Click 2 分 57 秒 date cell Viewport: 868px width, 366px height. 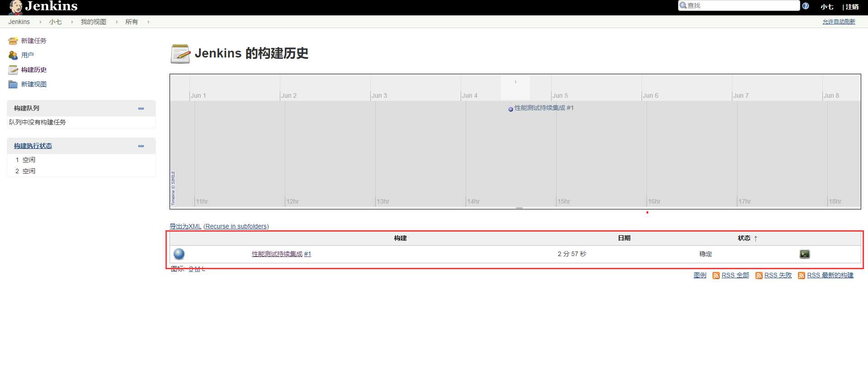pyautogui.click(x=572, y=254)
